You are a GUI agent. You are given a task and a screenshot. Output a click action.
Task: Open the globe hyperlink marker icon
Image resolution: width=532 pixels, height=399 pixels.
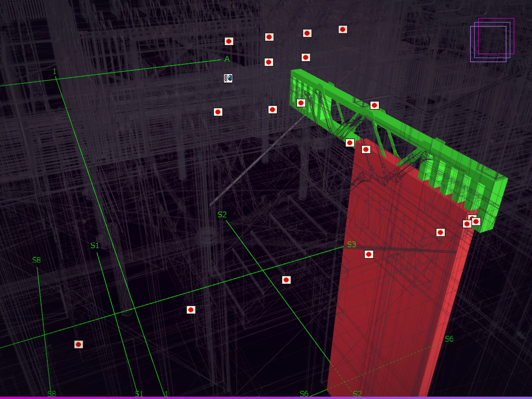[x=228, y=78]
